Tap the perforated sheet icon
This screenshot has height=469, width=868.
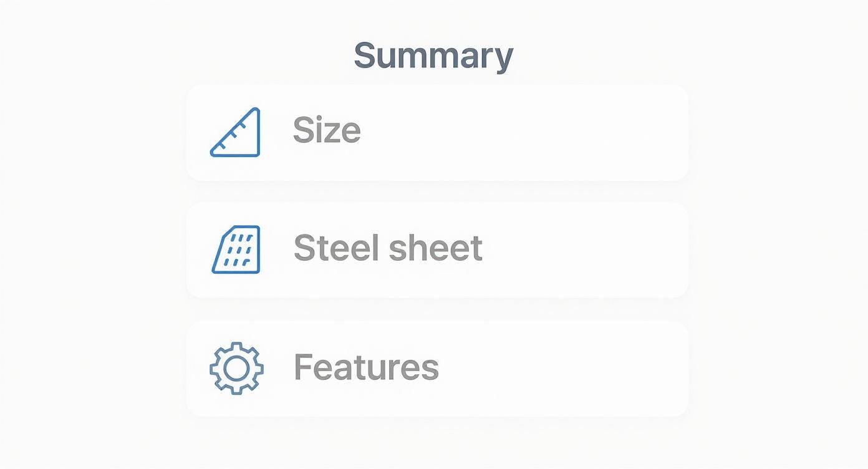237,248
